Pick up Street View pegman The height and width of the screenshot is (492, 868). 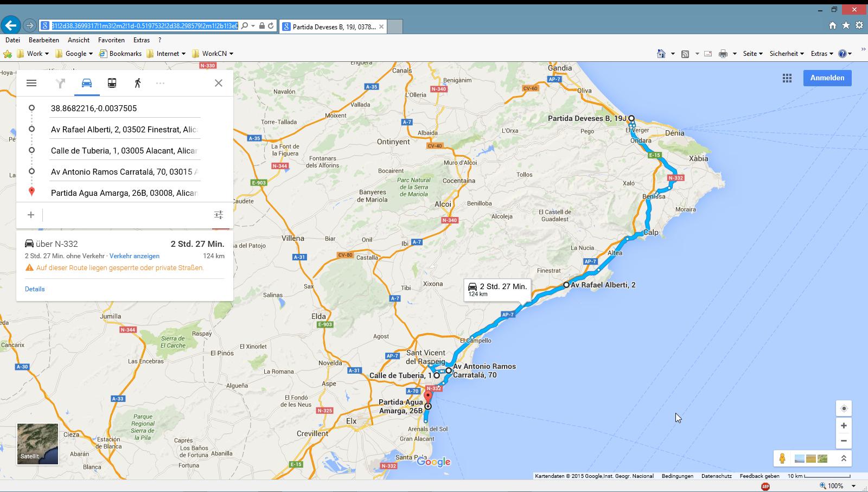[x=782, y=458]
